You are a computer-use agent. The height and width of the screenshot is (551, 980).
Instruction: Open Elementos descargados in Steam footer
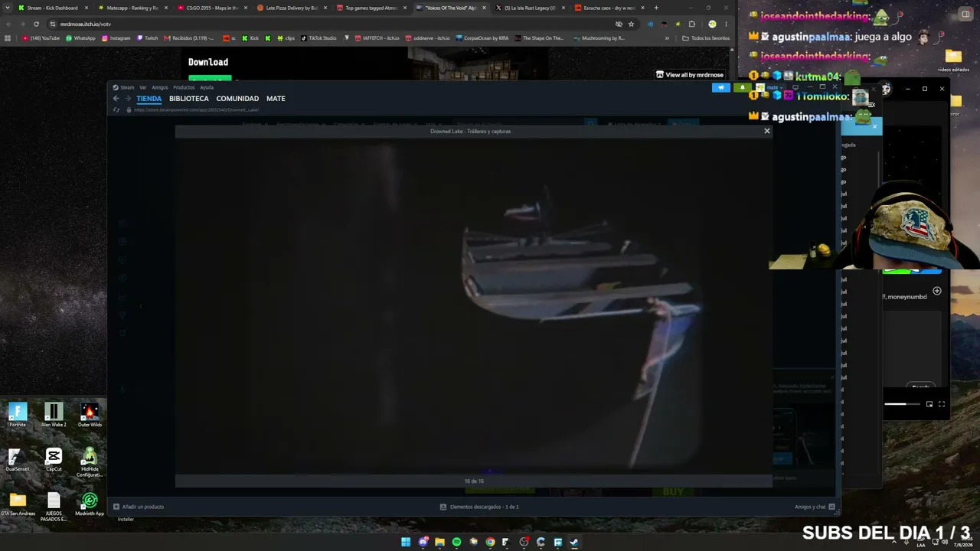[479, 507]
